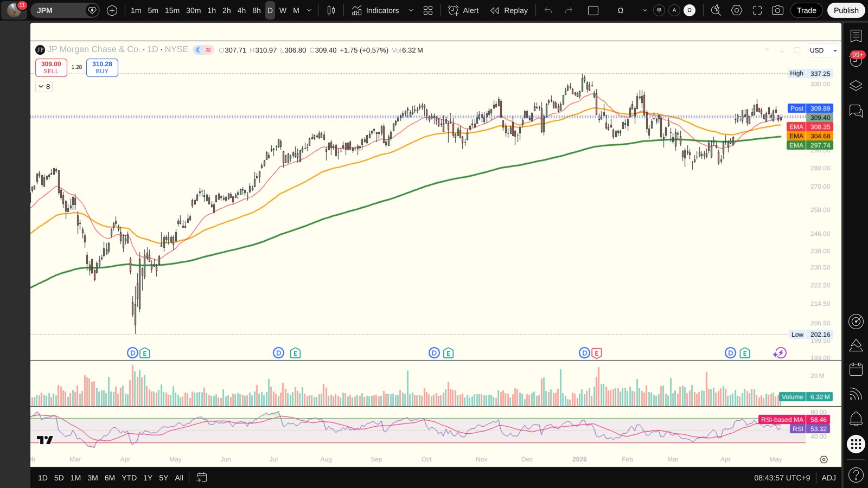
Task: Publish the chart idea
Action: 846,10
